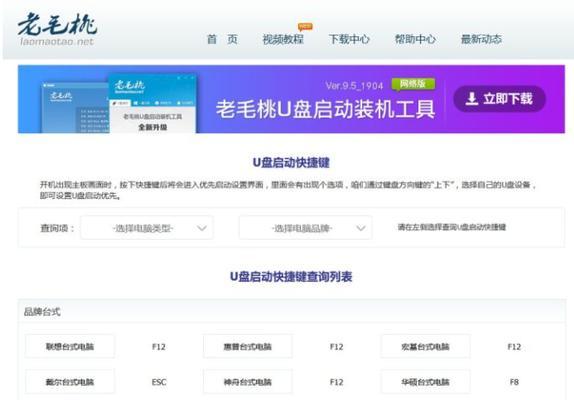The width and height of the screenshot is (574, 400).
Task: Click the 华硕台式电脑 button
Action: pyautogui.click(x=425, y=382)
